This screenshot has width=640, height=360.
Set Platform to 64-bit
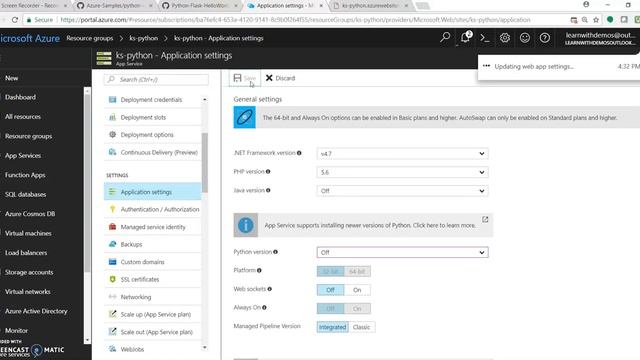click(x=357, y=271)
